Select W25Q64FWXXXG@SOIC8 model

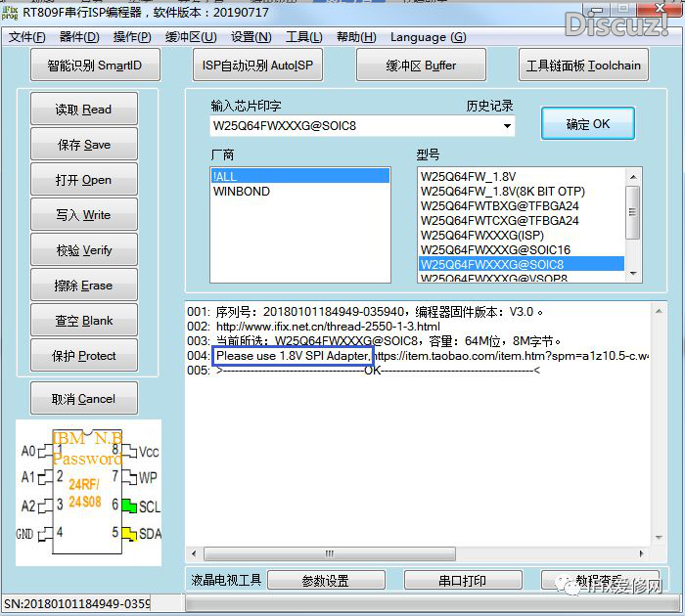click(x=521, y=264)
